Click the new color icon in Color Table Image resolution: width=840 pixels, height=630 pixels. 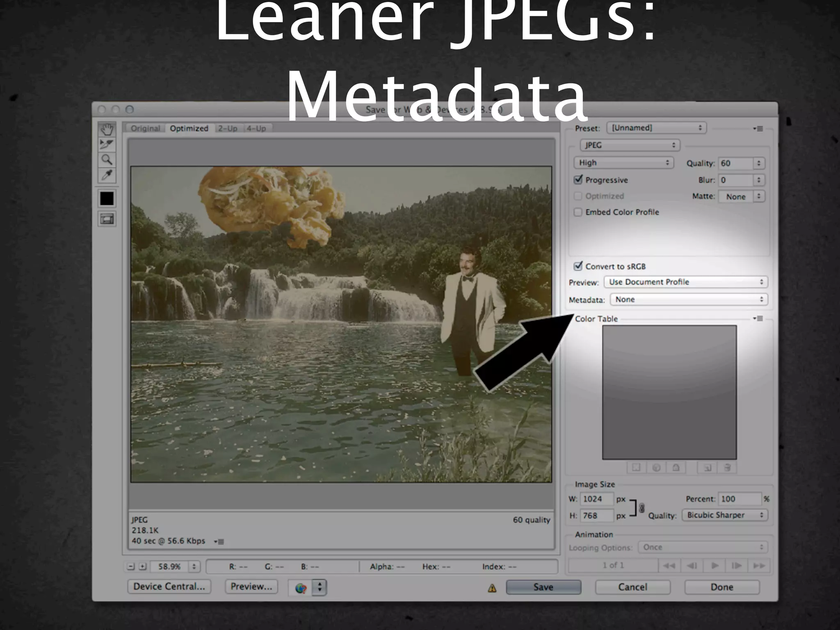tap(708, 468)
